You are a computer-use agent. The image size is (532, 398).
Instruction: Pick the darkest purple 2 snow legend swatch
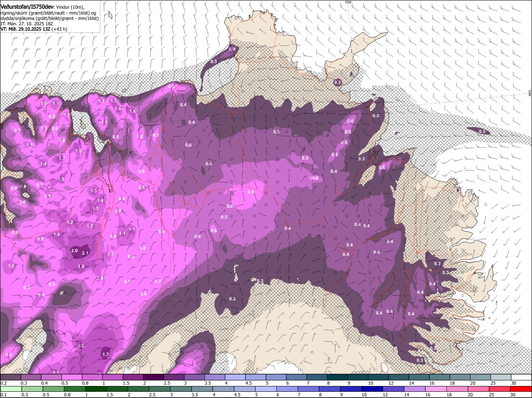pyautogui.click(x=153, y=377)
